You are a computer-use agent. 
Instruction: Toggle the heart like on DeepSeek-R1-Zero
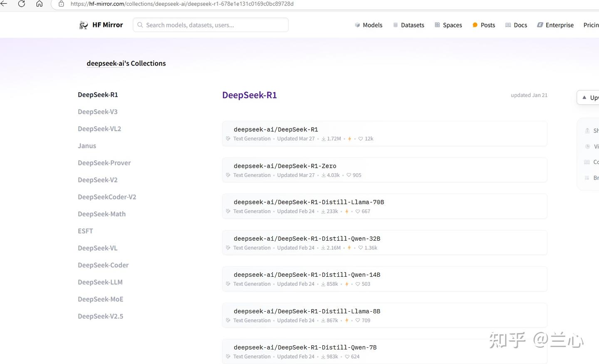tap(348, 175)
